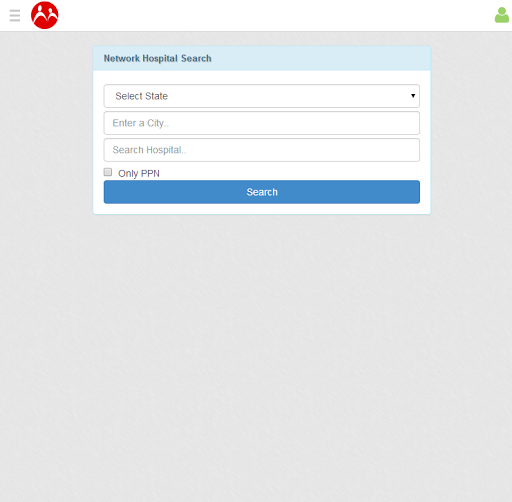The height and width of the screenshot is (502, 512).
Task: Show the sidebar via three-line icon
Action: click(15, 15)
